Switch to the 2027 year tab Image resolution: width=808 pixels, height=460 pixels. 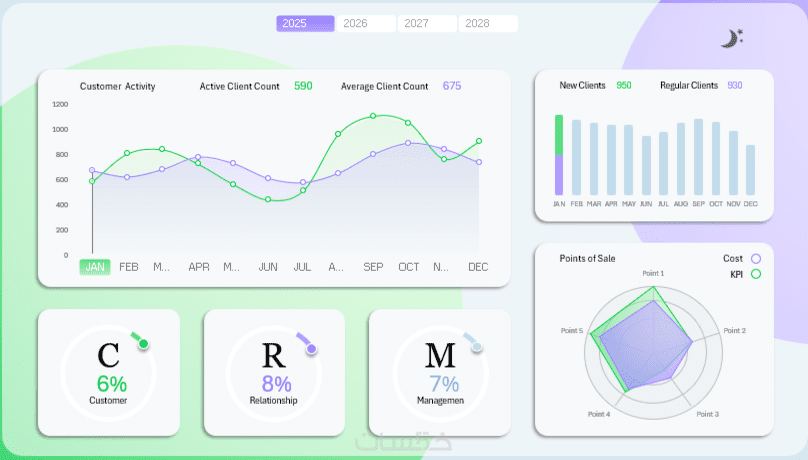pos(427,23)
